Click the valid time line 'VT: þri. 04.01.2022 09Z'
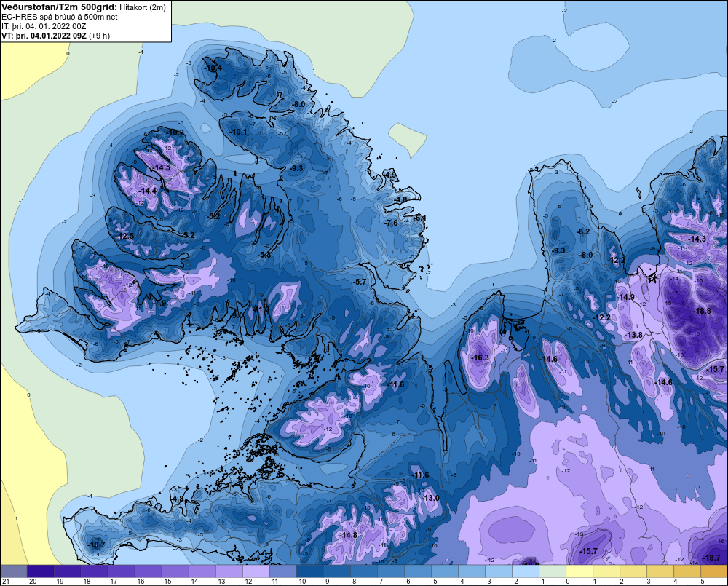Viewport: 728px width, 586px height. click(x=44, y=36)
